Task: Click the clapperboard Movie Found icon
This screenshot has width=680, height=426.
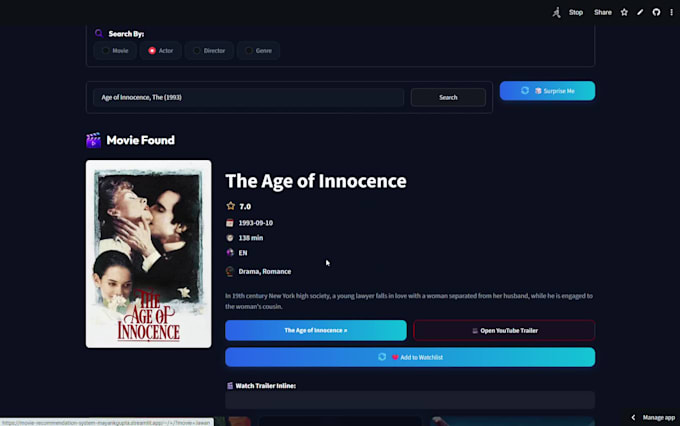Action: (x=93, y=140)
